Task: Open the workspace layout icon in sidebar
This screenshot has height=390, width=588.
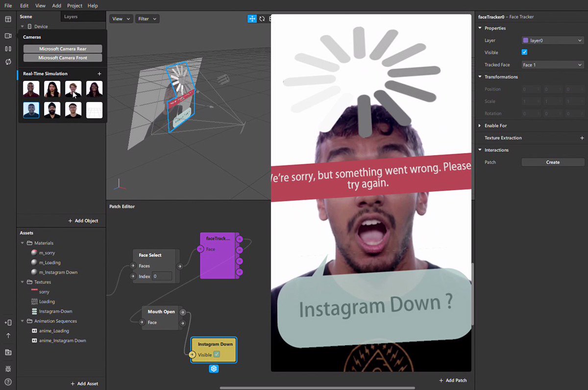Action: 8,19
